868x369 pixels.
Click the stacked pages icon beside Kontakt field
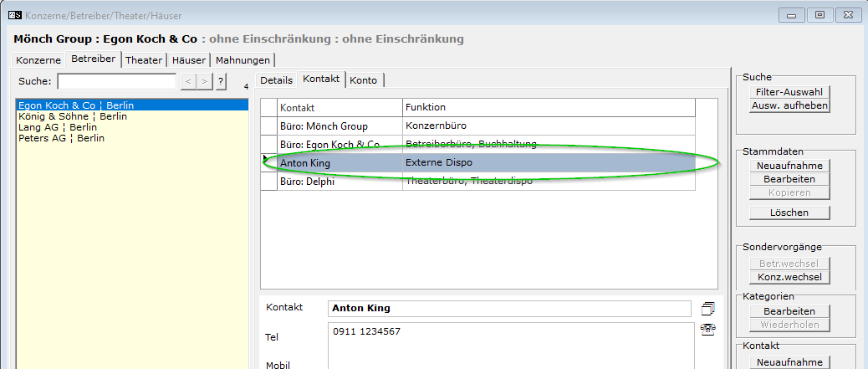click(708, 309)
